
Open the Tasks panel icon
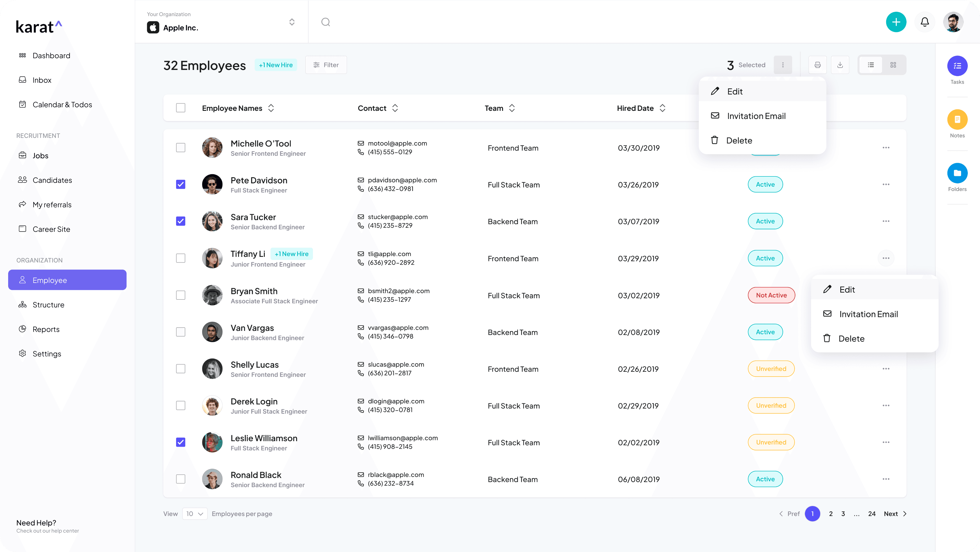[x=957, y=66]
